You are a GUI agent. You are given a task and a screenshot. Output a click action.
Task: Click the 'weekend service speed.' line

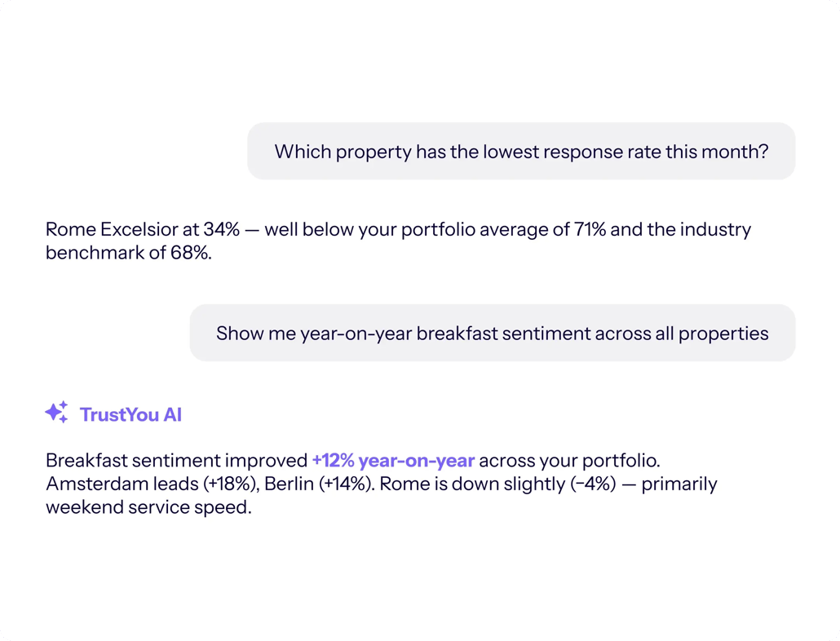[148, 507]
